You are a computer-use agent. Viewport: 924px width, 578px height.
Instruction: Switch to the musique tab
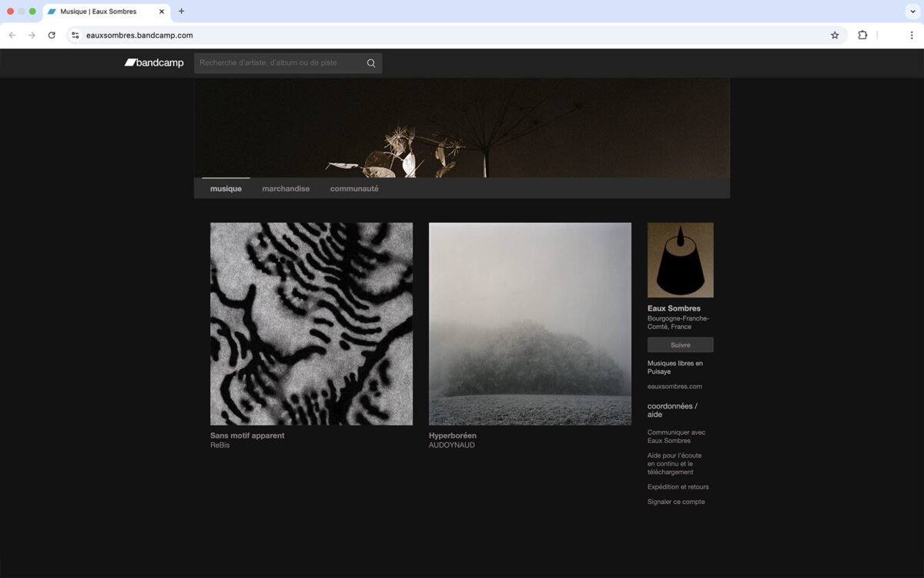pos(226,189)
